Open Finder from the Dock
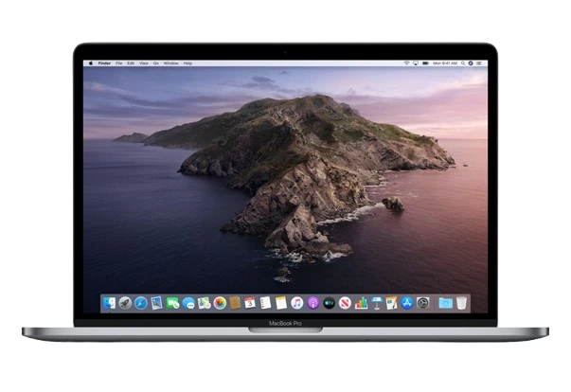Screen dimensions: 571x392 tap(109, 303)
